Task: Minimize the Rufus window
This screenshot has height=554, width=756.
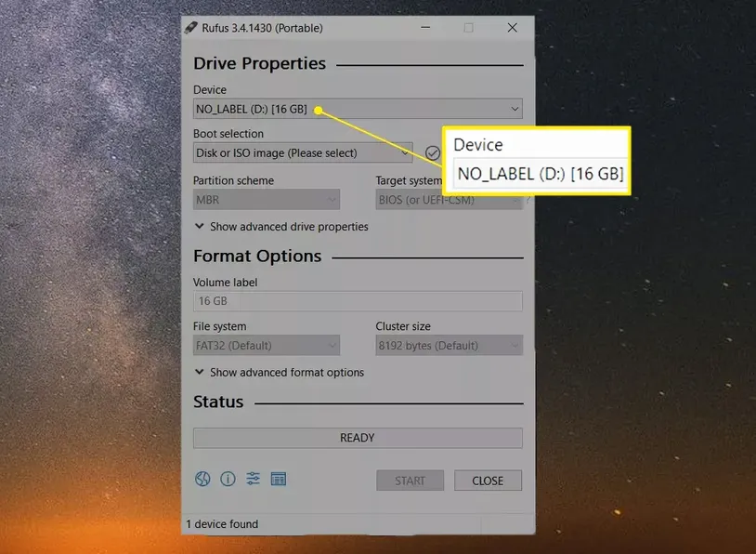Action: (425, 28)
